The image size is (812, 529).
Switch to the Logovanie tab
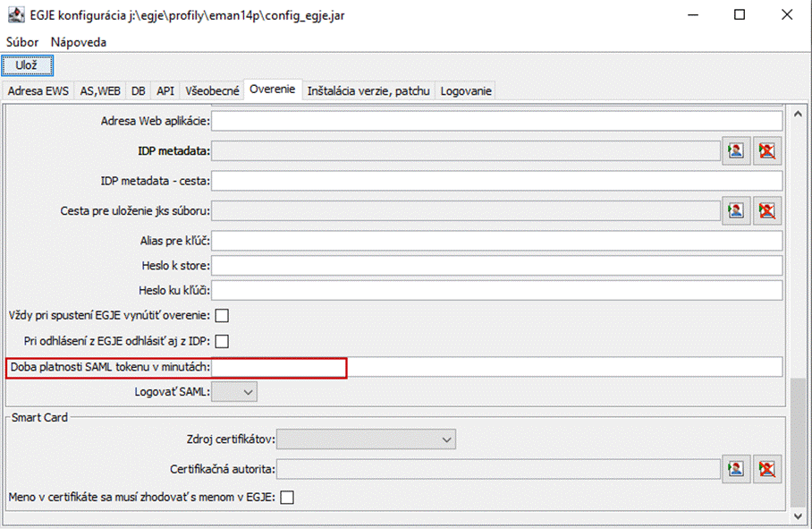click(466, 90)
